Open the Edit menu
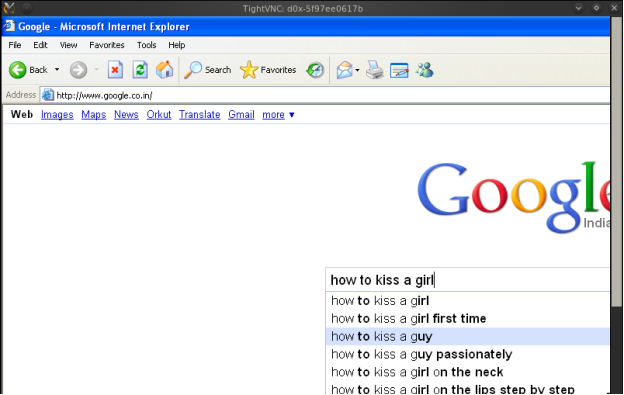624x395 pixels. [x=40, y=45]
